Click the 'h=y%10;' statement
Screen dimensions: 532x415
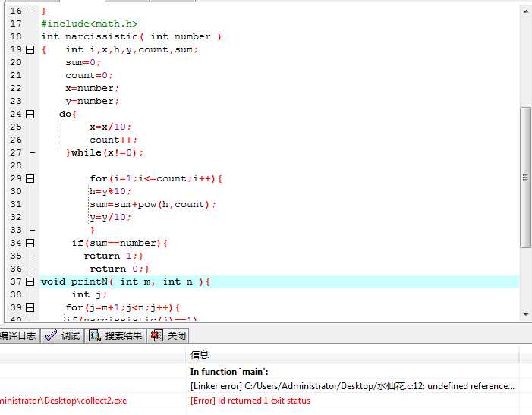point(110,191)
